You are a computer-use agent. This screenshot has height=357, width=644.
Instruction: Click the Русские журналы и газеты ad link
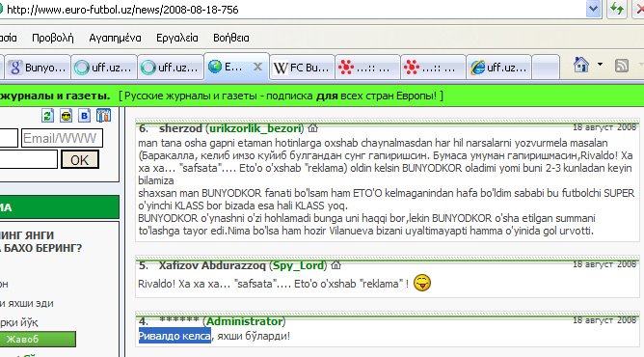[x=281, y=96]
